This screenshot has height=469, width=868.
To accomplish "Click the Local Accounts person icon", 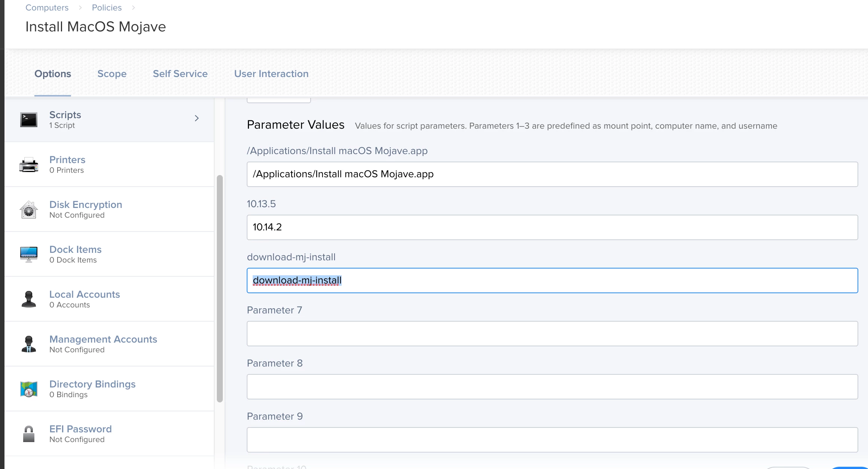I will point(29,299).
